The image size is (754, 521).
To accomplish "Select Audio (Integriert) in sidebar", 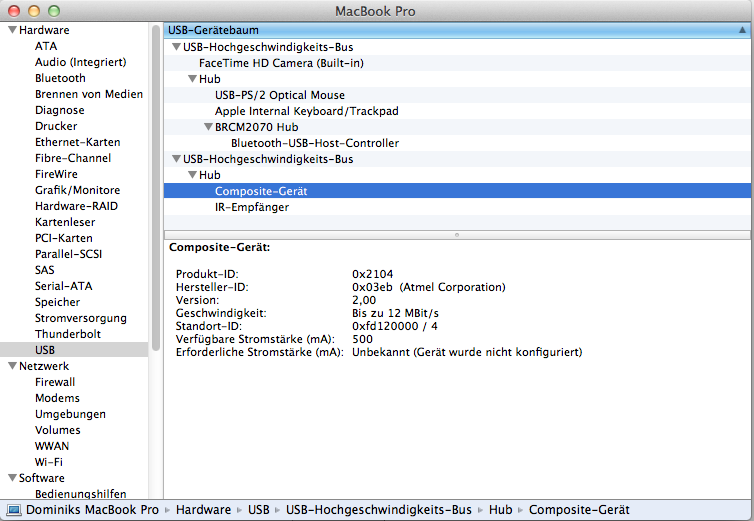I will (80, 62).
